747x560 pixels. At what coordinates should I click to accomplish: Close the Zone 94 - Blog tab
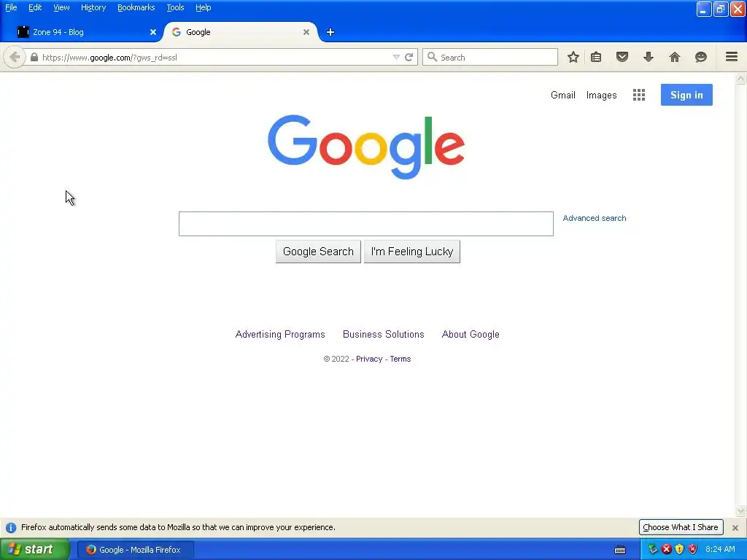(x=153, y=32)
